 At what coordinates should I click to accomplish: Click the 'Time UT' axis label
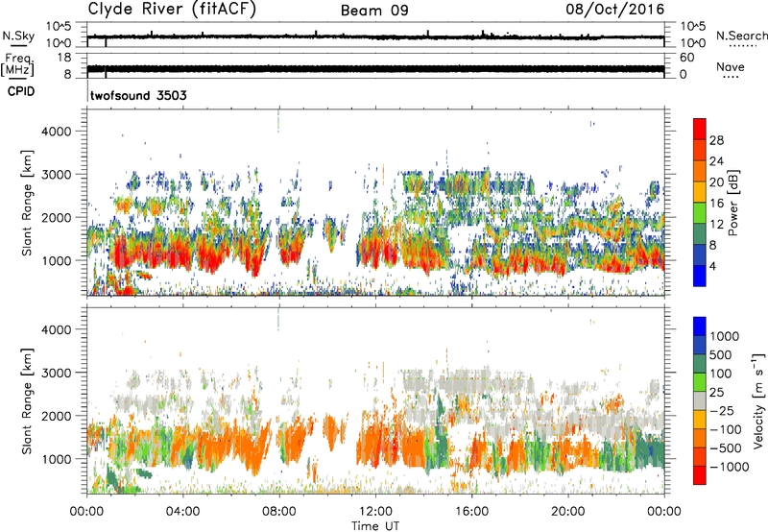(x=375, y=526)
